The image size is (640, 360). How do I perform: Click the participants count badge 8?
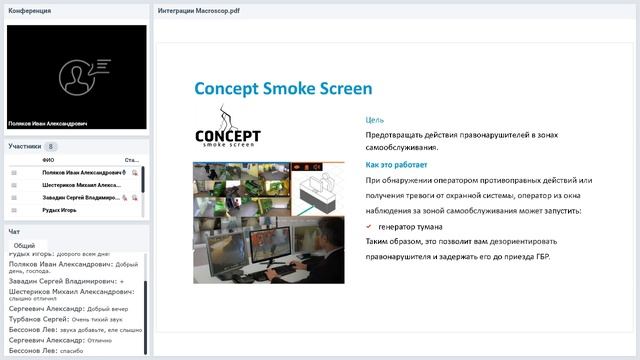[x=51, y=147]
